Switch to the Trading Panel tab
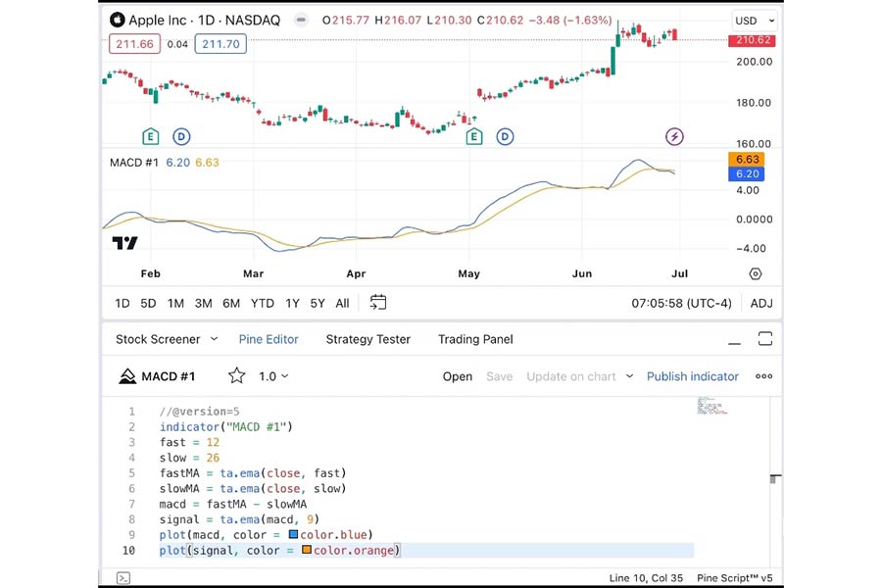This screenshot has width=882, height=588. click(475, 339)
